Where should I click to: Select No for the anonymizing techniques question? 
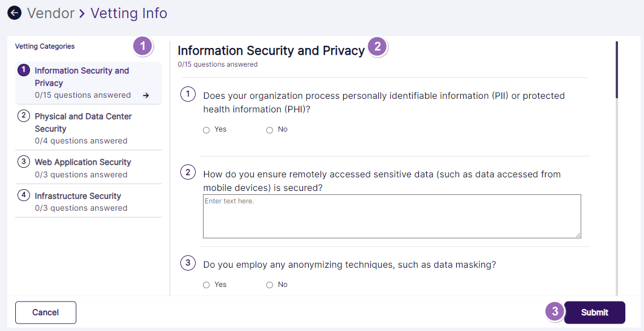point(270,285)
